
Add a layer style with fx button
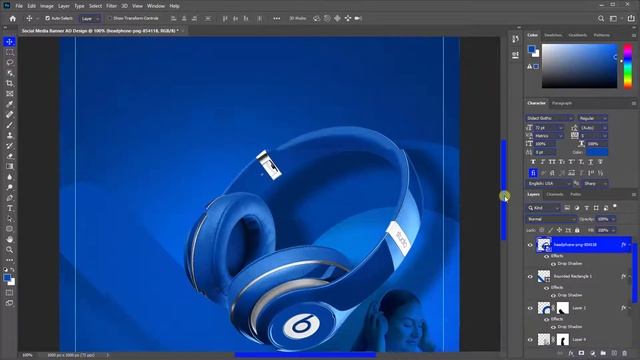pos(571,353)
